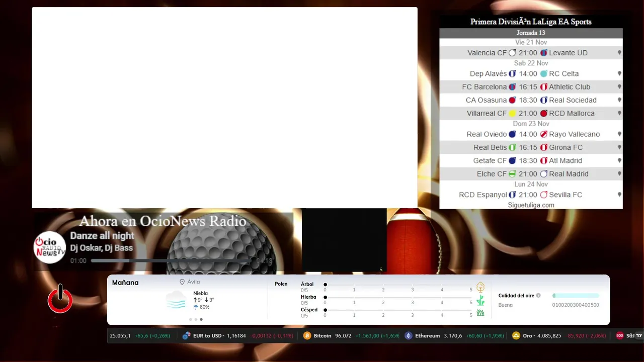The height and width of the screenshot is (362, 644).
Task: Open venue pin for RCD Espanyol match
Action: pos(619,195)
